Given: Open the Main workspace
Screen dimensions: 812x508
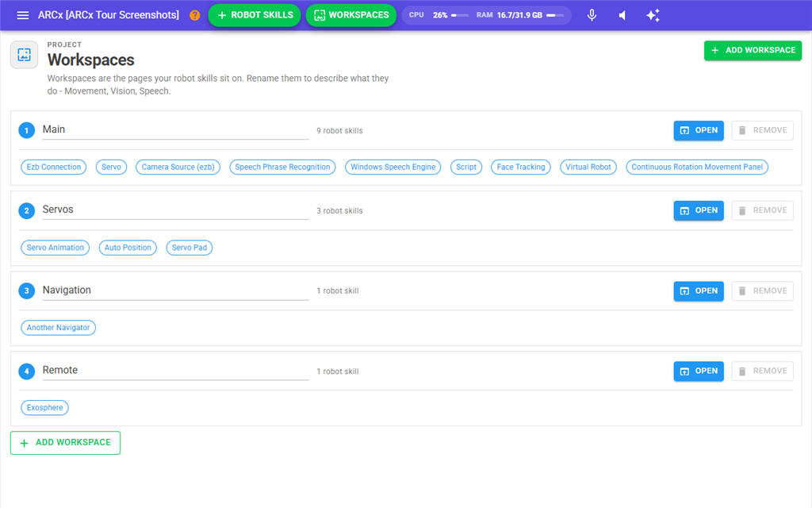Looking at the screenshot, I should point(699,130).
